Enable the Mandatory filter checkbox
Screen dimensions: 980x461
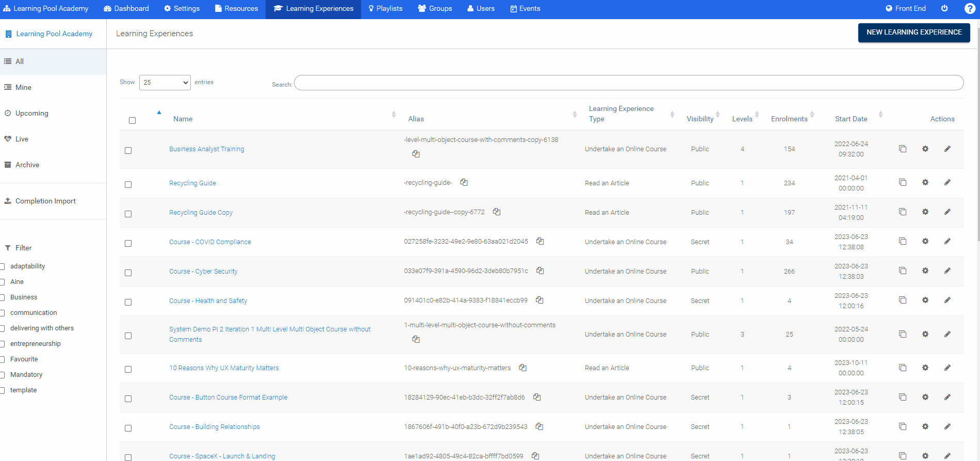pyautogui.click(x=3, y=375)
